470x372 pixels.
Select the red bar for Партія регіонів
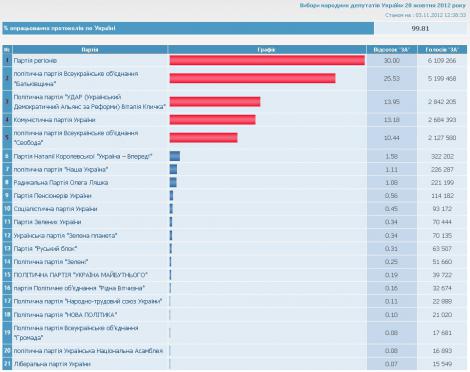[x=267, y=60]
